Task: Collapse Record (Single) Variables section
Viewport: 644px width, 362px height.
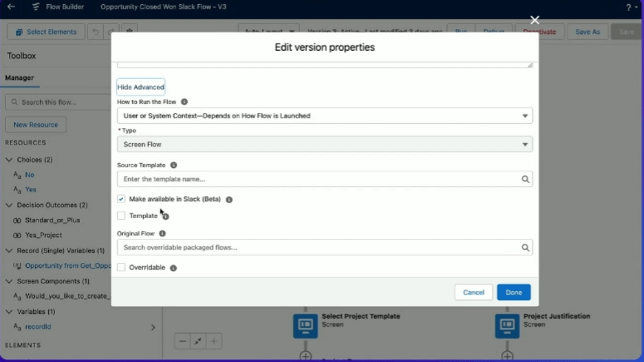Action: coord(9,251)
